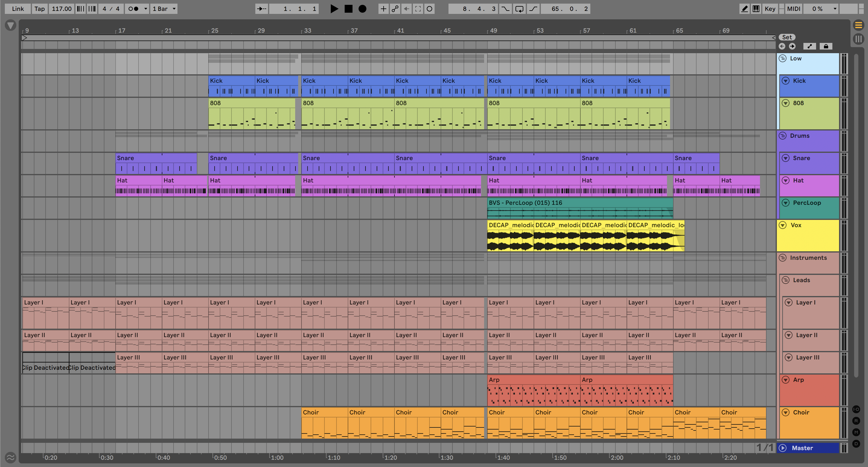Click the automation lock icon
This screenshot has width=868, height=467.
(826, 46)
